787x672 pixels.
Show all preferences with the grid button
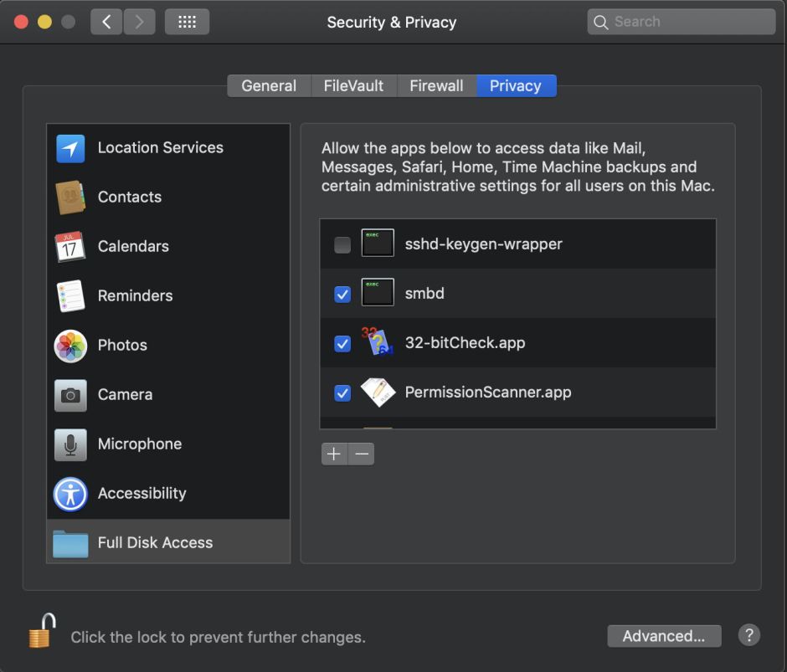(187, 22)
